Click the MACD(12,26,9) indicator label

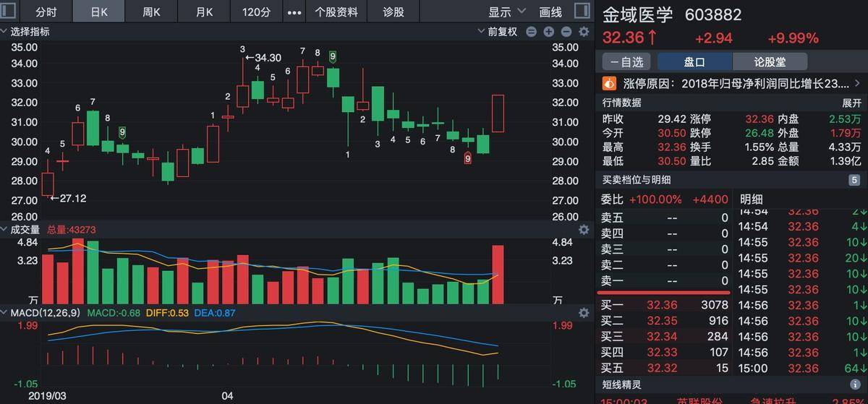pos(46,313)
